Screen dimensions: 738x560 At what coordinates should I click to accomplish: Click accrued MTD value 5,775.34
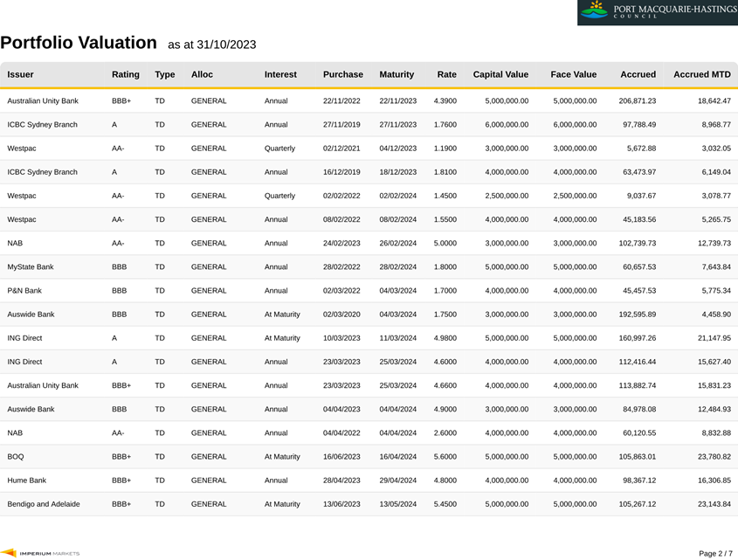coord(716,291)
